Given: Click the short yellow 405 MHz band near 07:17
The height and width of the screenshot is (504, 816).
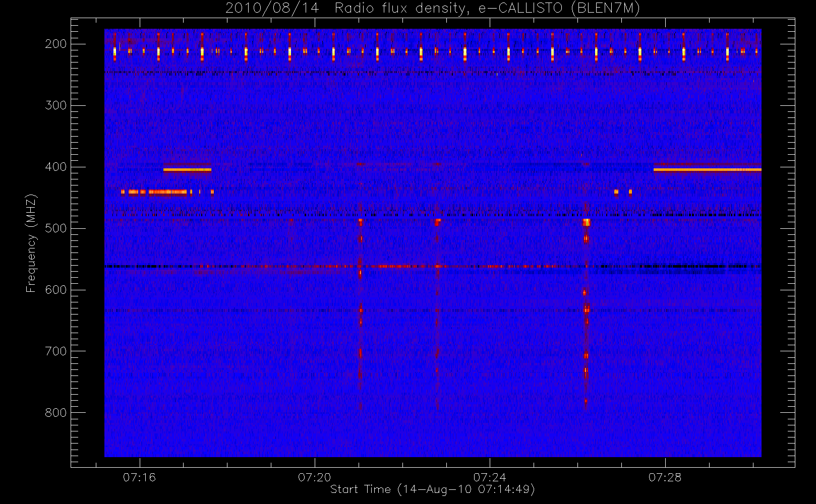Looking at the screenshot, I should [x=187, y=170].
